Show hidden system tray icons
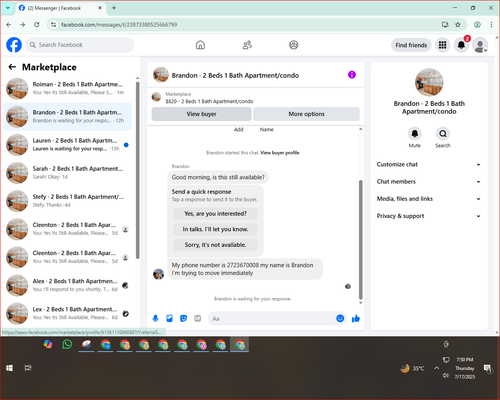Image resolution: width=500 pixels, height=400 pixels. 436,368
